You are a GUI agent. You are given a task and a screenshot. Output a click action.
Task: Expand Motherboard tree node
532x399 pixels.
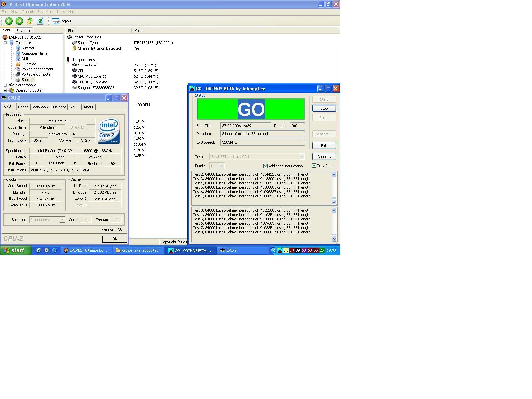click(x=5, y=85)
